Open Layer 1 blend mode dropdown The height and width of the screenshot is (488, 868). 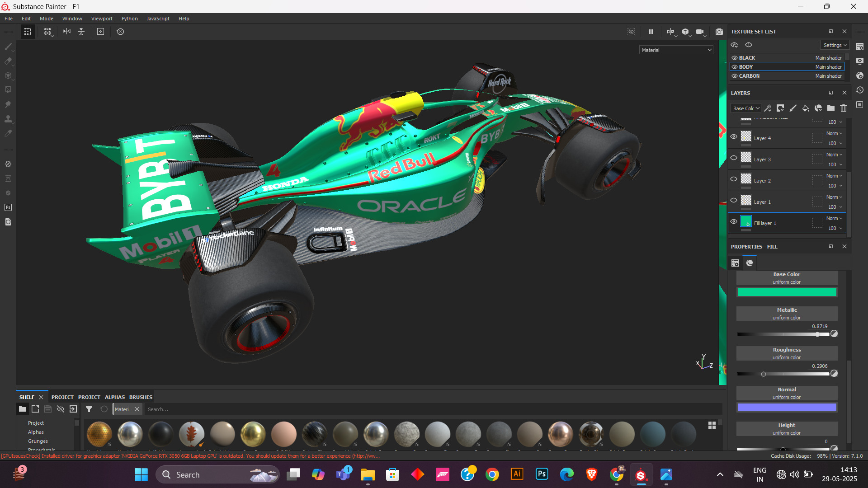834,197
